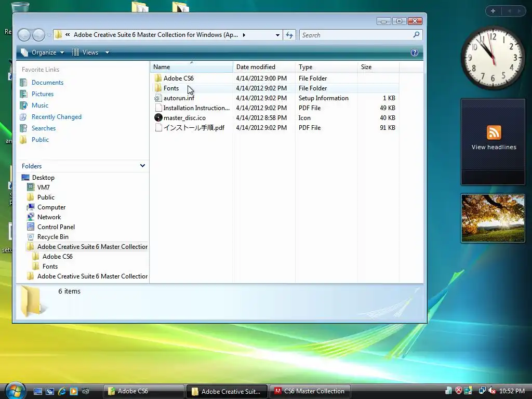Open Music in Favorite Links
532x399 pixels.
click(39, 105)
